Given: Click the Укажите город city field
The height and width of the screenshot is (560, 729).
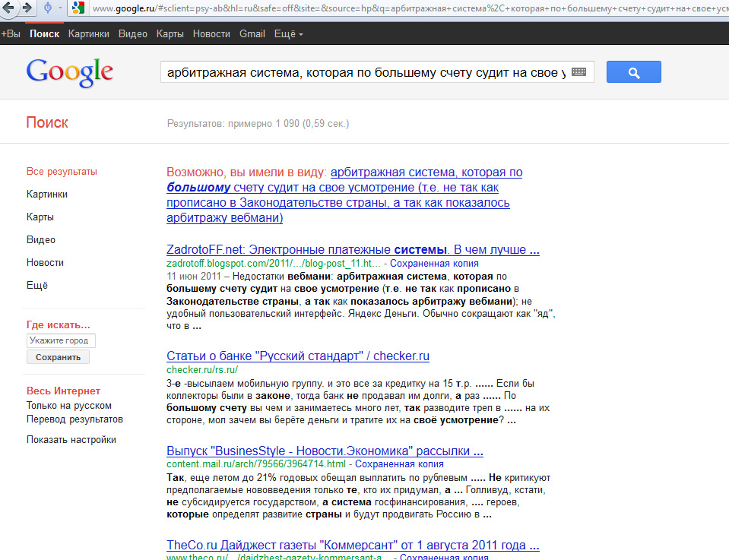Looking at the screenshot, I should click(61, 340).
